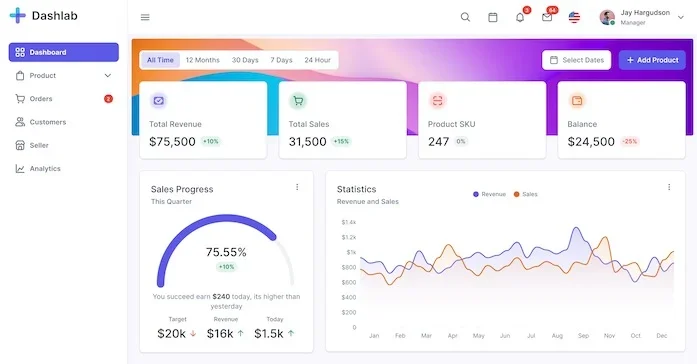
Task: Toggle Sales series in chart legend
Action: (x=526, y=194)
